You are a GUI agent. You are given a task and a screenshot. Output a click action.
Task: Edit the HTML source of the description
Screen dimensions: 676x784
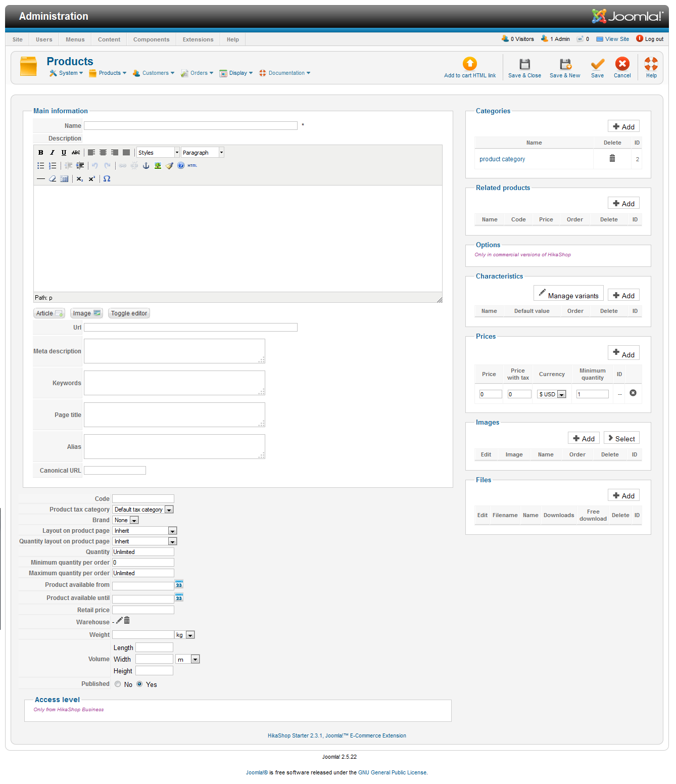(x=192, y=166)
